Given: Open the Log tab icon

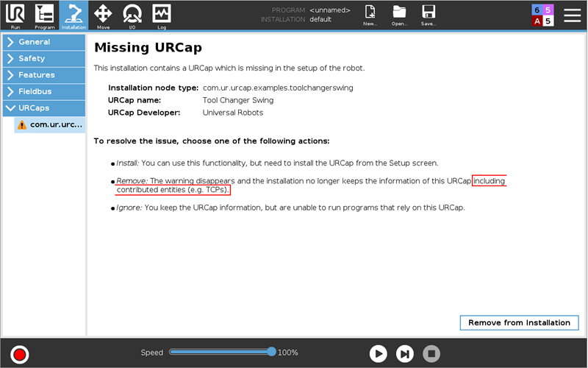Looking at the screenshot, I should coord(162,15).
